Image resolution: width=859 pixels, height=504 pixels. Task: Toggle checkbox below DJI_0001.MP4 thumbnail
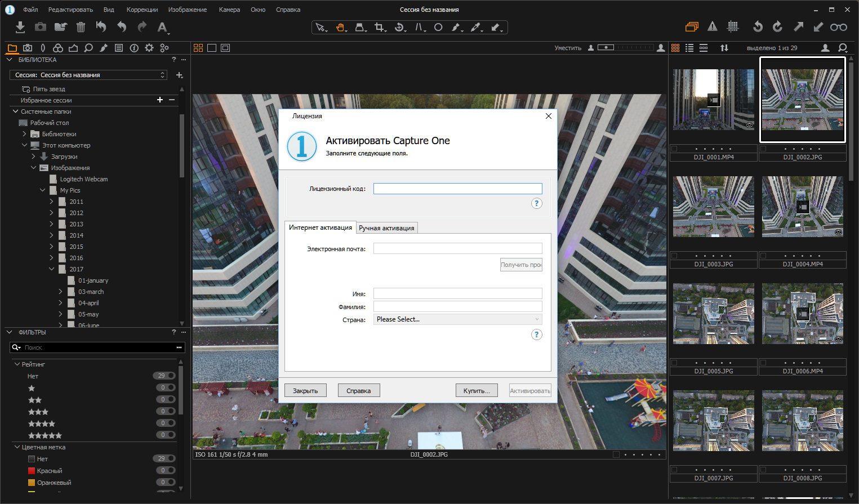[674, 149]
